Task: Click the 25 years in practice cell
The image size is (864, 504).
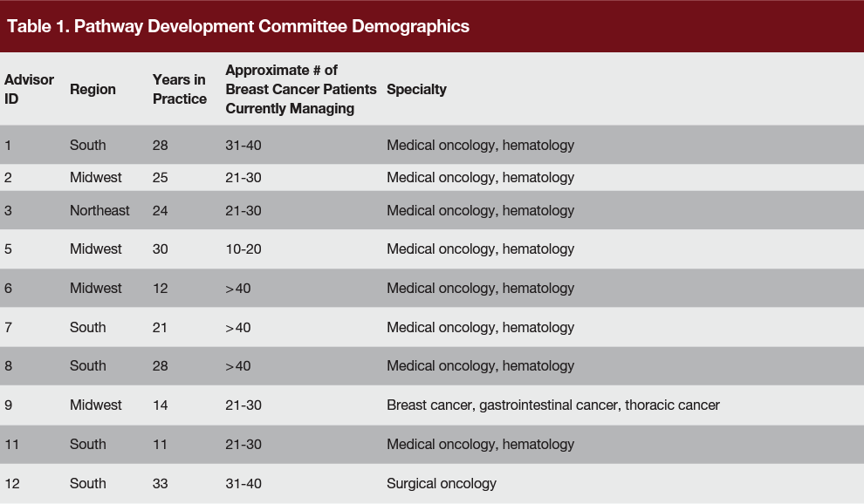Action: point(161,178)
